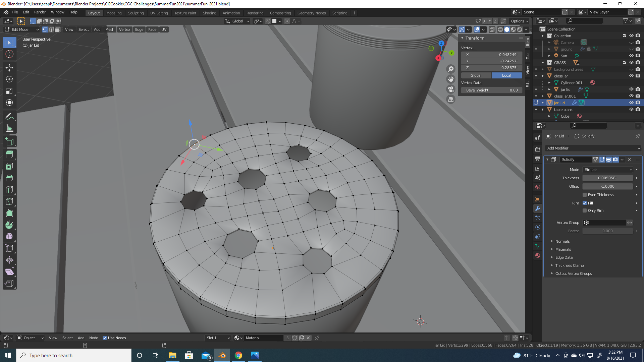The height and width of the screenshot is (362, 644).
Task: Switch to the UV Editing workspace tab
Action: click(159, 13)
